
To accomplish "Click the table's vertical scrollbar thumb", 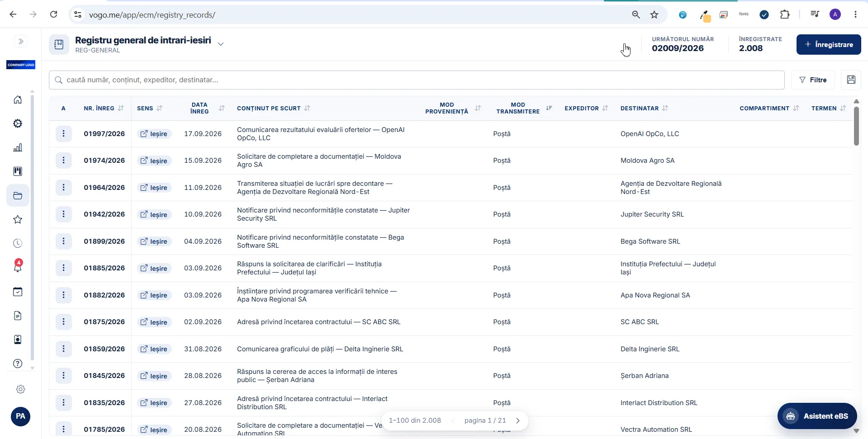I will pyautogui.click(x=856, y=126).
